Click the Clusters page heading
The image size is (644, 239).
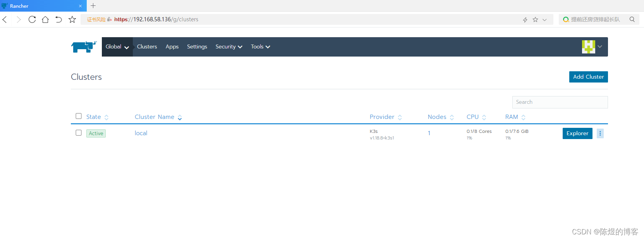pos(86,77)
